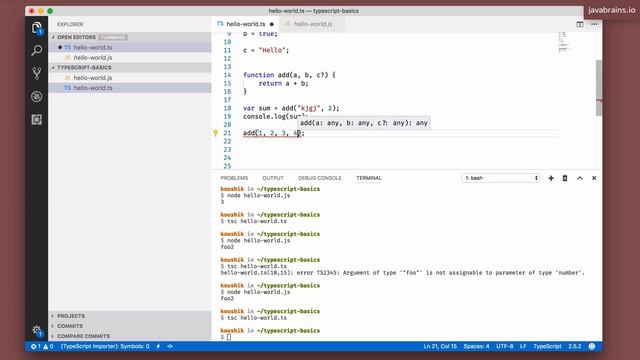Open the Problems panel tab
Viewport: 640px width, 360px height.
pyautogui.click(x=234, y=178)
